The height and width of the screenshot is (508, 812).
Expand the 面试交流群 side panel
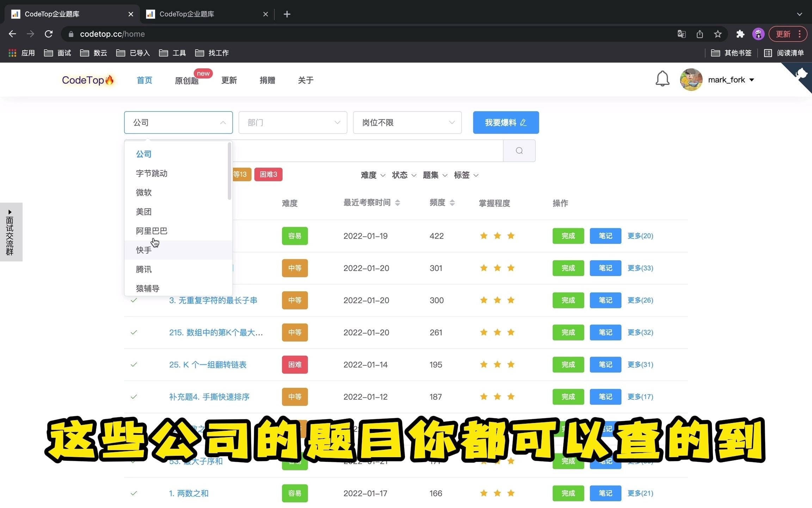point(11,232)
